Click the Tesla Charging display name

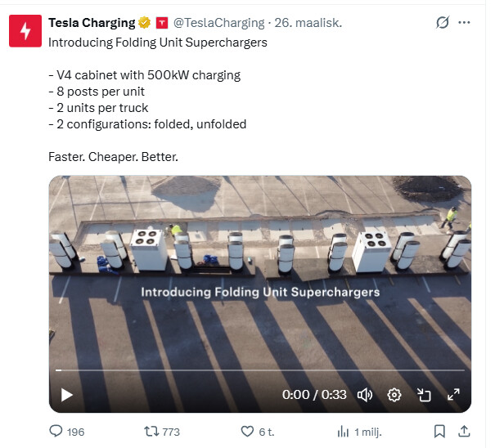pyautogui.click(x=92, y=23)
